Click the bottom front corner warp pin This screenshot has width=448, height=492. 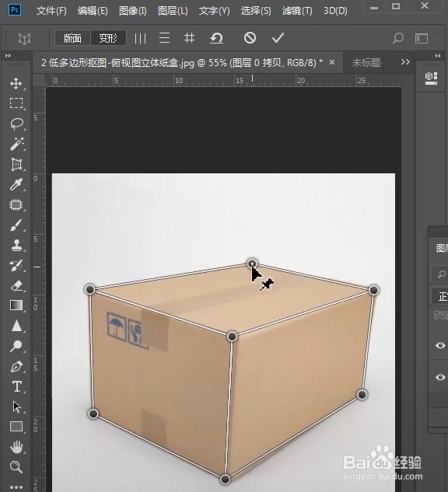pyautogui.click(x=225, y=479)
